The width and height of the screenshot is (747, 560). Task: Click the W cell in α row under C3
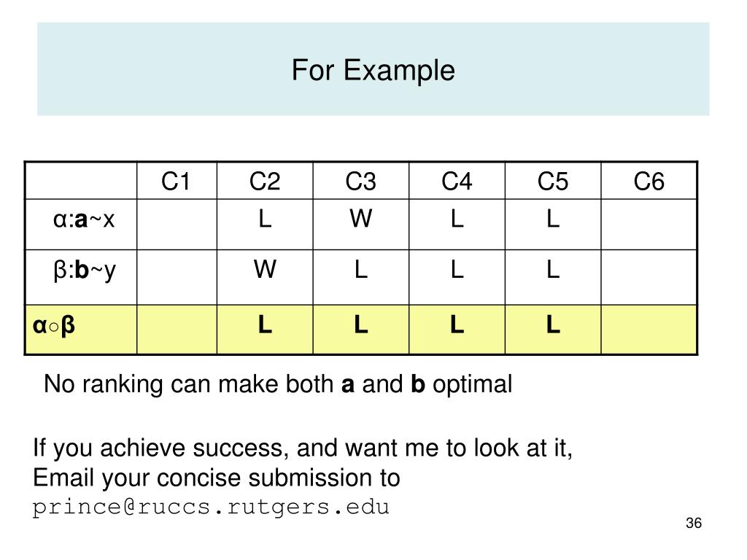[x=360, y=219]
